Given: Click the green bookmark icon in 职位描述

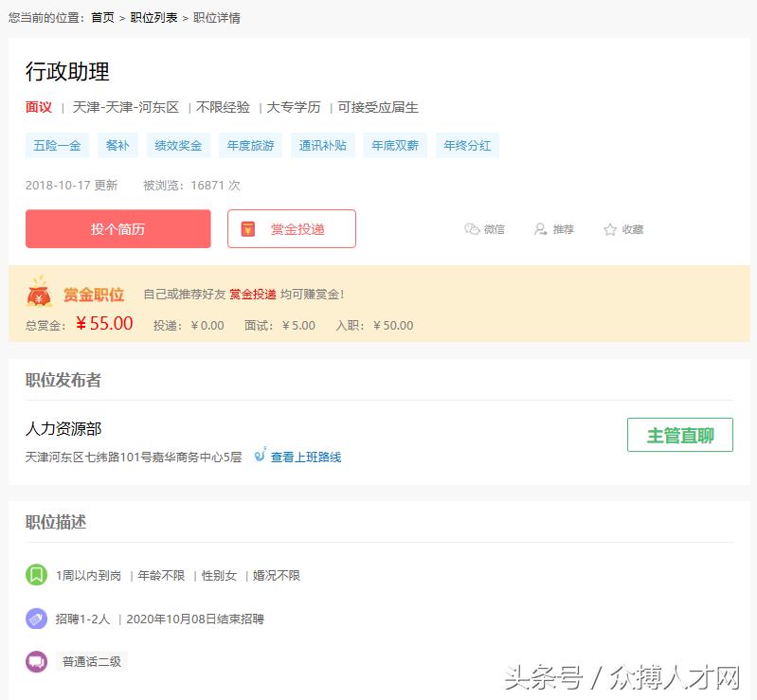Looking at the screenshot, I should point(36,574).
